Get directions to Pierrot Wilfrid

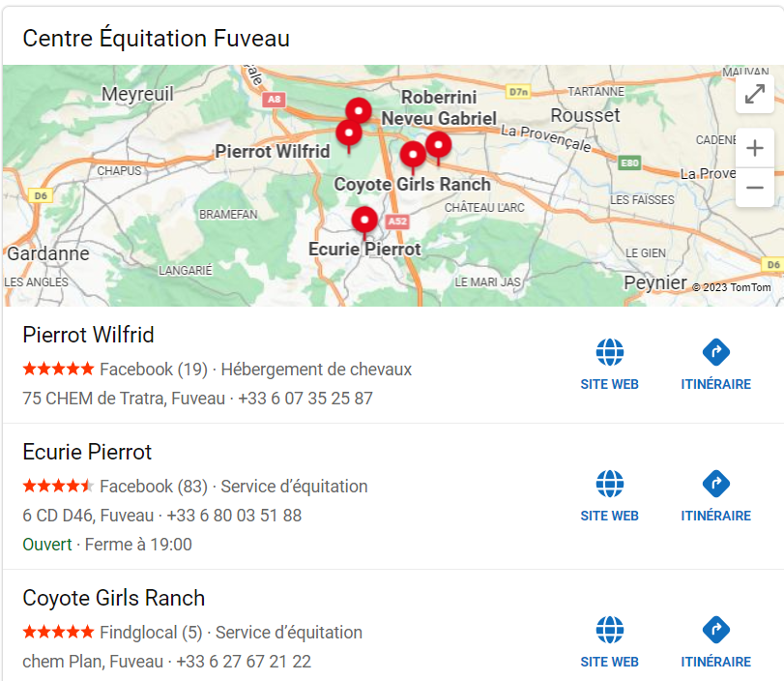tap(715, 353)
